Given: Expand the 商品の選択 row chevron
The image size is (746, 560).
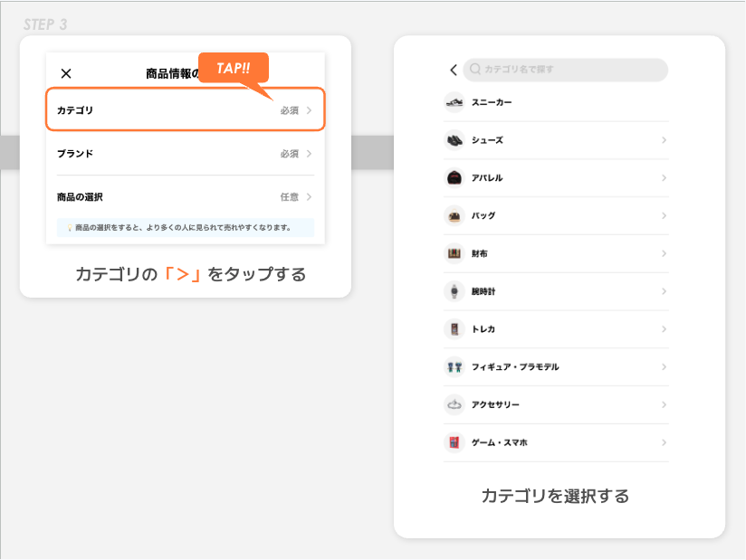Looking at the screenshot, I should 309,197.
